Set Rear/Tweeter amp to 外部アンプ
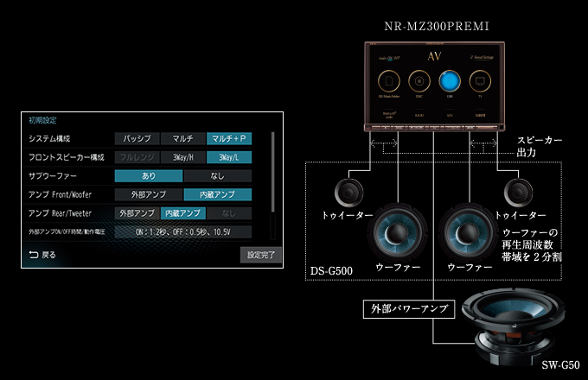The width and height of the screenshot is (588, 380). [x=137, y=213]
